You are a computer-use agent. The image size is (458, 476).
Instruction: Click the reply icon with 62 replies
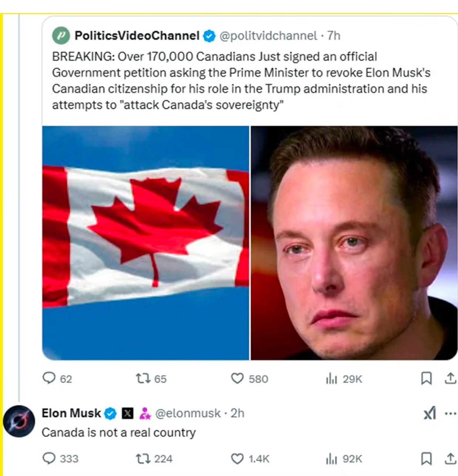[49, 378]
